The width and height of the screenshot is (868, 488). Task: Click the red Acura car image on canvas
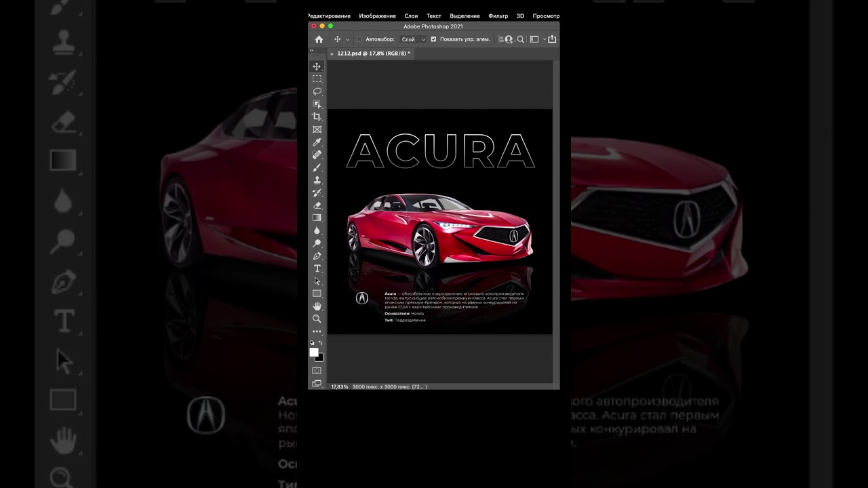(440, 230)
